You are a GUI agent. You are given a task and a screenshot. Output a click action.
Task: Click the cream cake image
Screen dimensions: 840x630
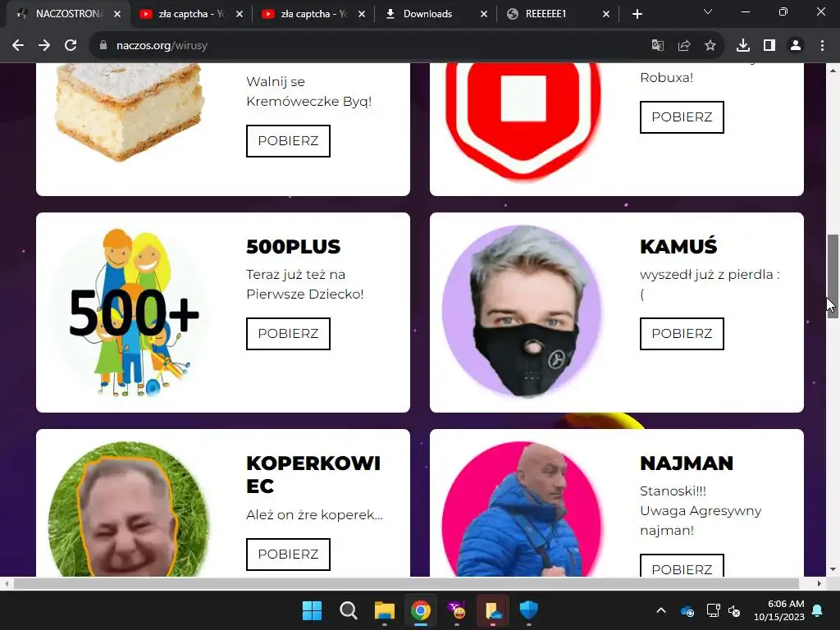[x=130, y=112]
